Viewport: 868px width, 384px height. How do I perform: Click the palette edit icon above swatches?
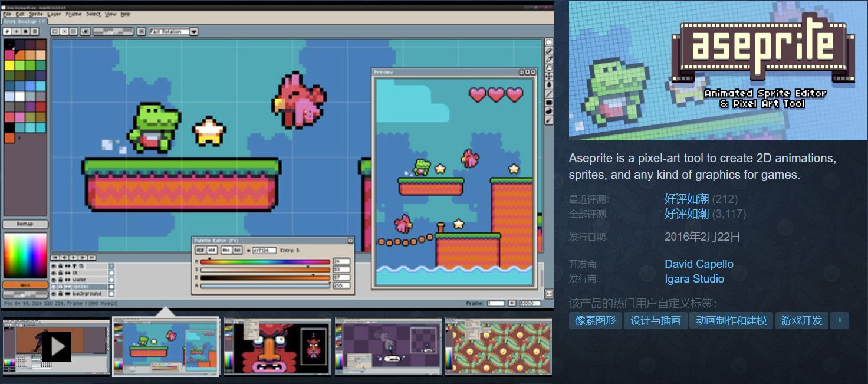pos(7,31)
